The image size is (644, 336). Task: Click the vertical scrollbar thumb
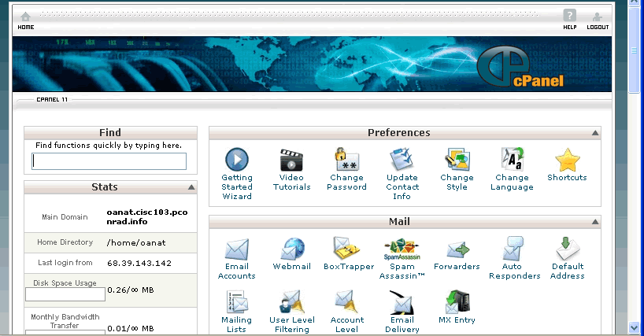[634, 50]
